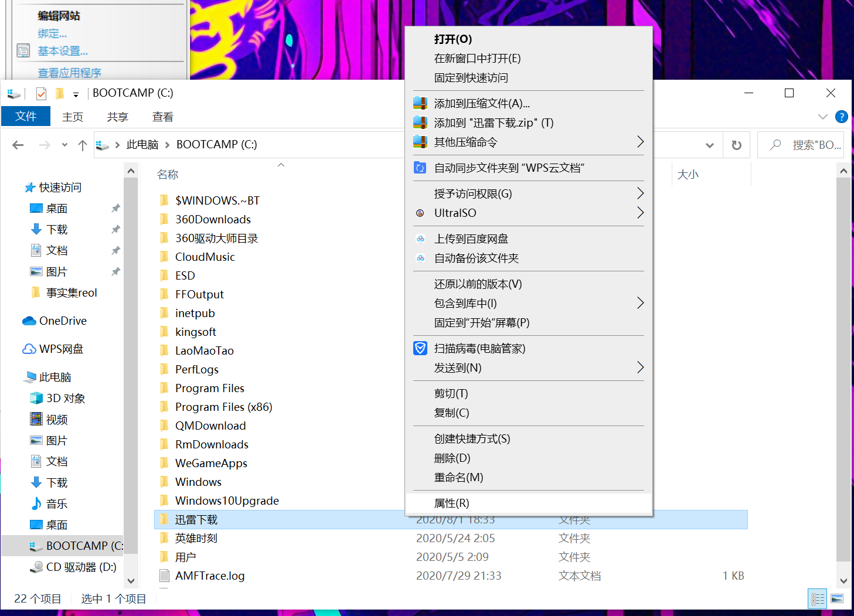
Task: Click the navigation pane scrollbar up arrow
Action: pyautogui.click(x=131, y=171)
